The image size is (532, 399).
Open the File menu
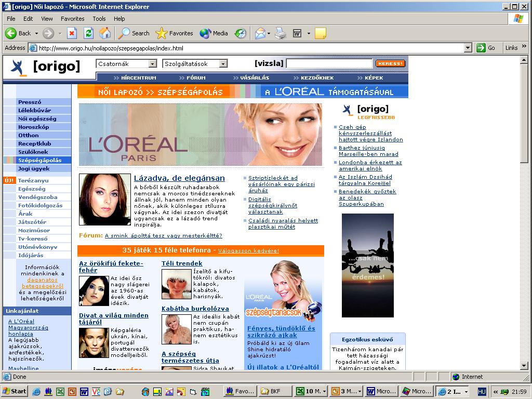(x=11, y=19)
